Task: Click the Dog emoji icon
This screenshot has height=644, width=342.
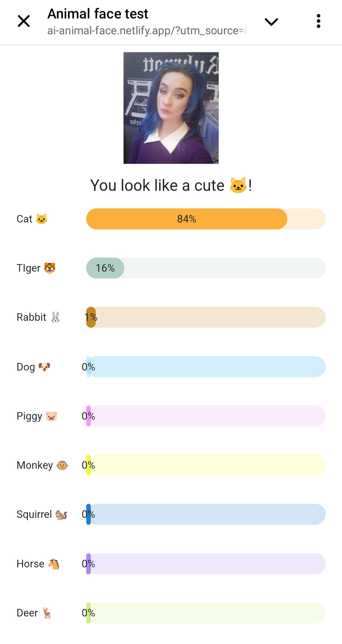Action: tap(44, 367)
